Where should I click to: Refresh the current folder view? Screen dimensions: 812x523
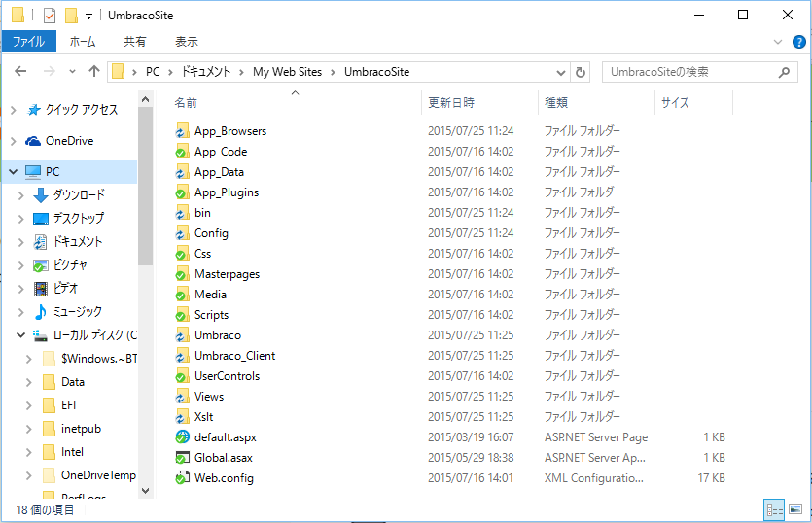581,73
